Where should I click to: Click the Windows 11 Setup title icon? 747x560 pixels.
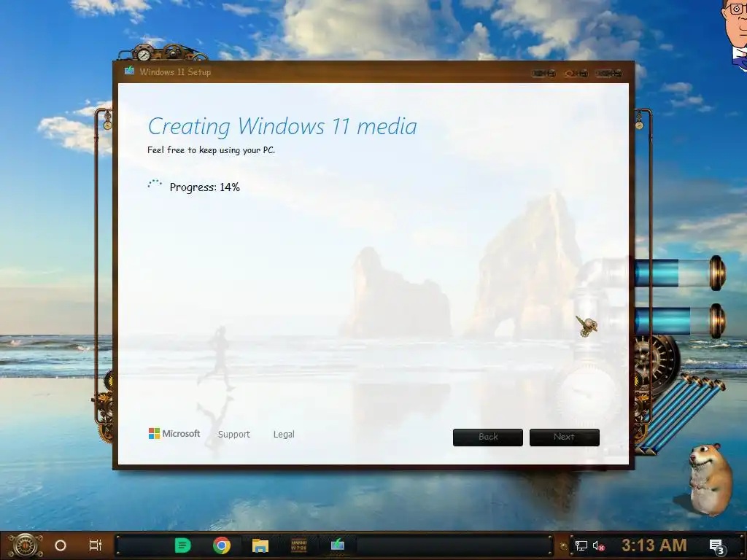click(x=129, y=71)
